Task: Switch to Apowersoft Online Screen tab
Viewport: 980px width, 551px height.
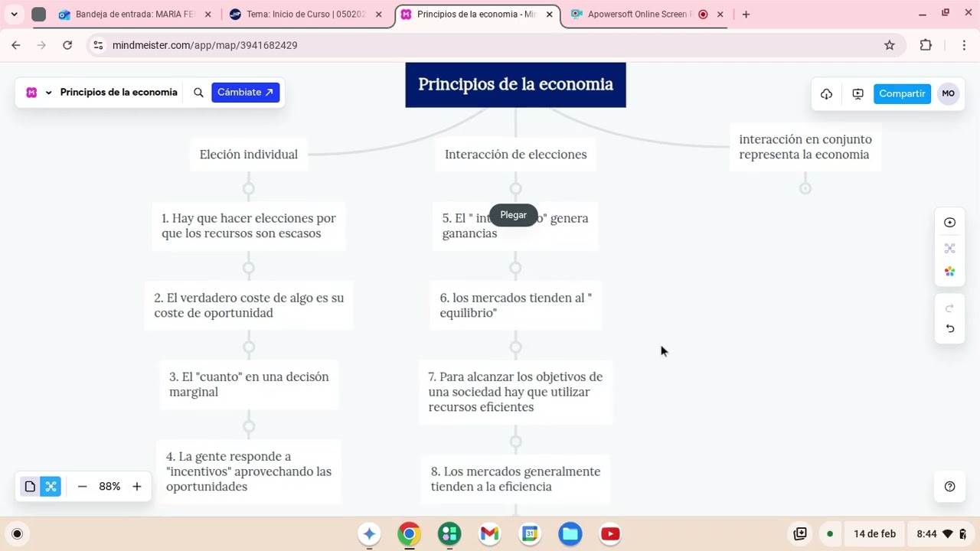Action: click(647, 15)
